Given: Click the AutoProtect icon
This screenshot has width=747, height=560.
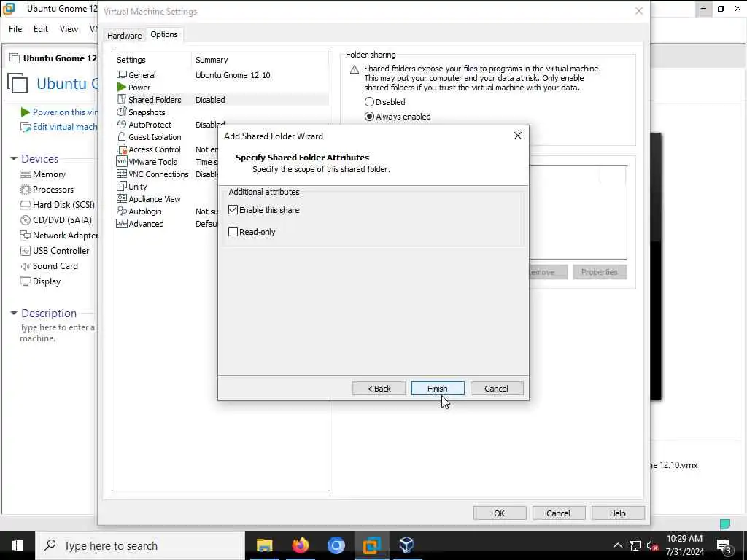Looking at the screenshot, I should coord(122,124).
